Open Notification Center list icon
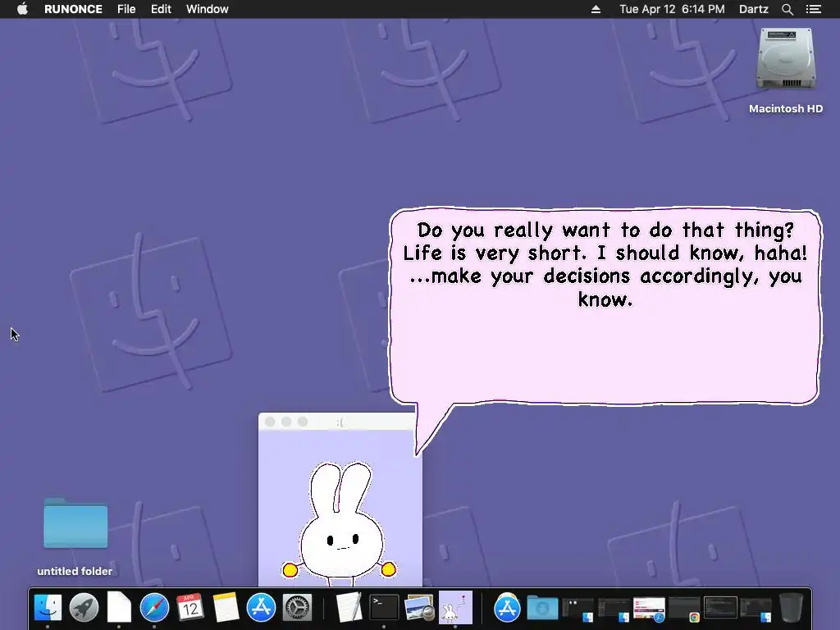The width and height of the screenshot is (840, 630). click(814, 9)
